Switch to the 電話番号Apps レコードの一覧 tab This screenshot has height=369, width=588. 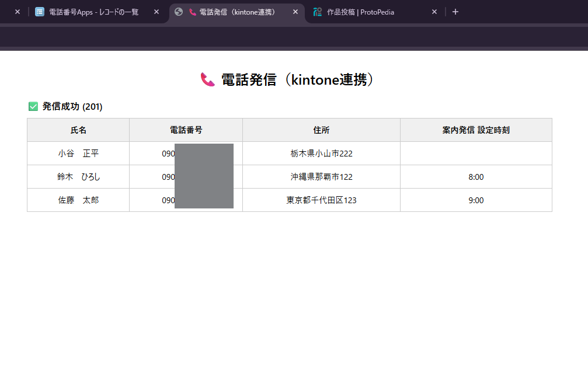(x=93, y=12)
